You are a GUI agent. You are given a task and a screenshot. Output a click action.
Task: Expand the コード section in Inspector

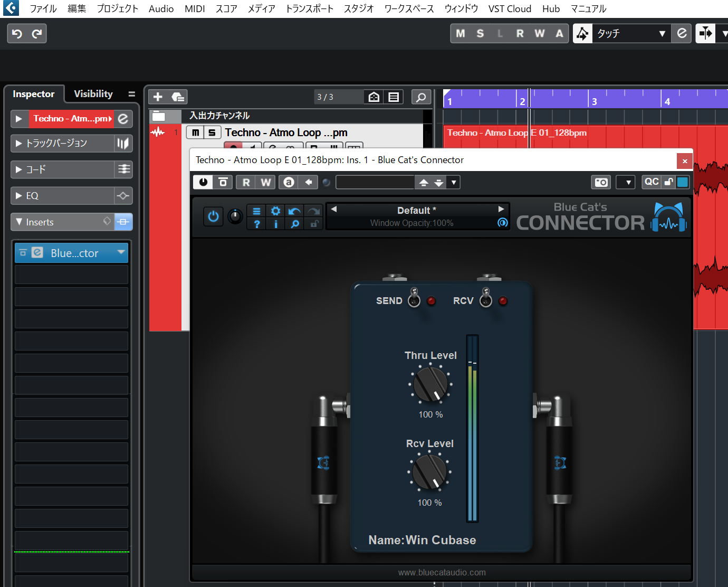click(19, 169)
